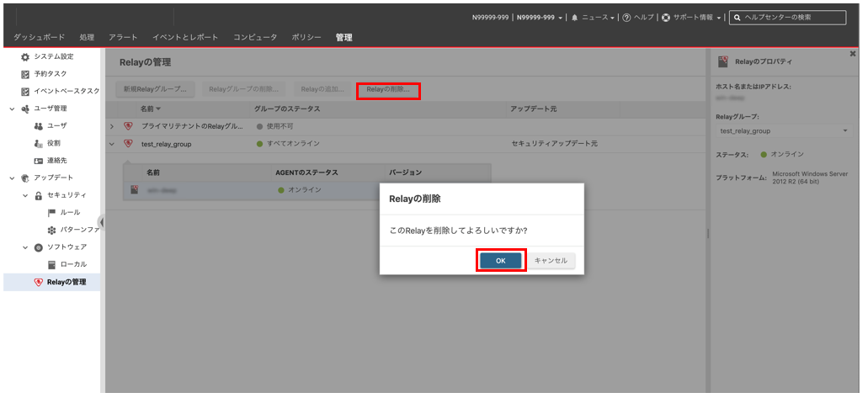Click the search magnifier icon
The width and height of the screenshot is (868, 398).
click(738, 18)
